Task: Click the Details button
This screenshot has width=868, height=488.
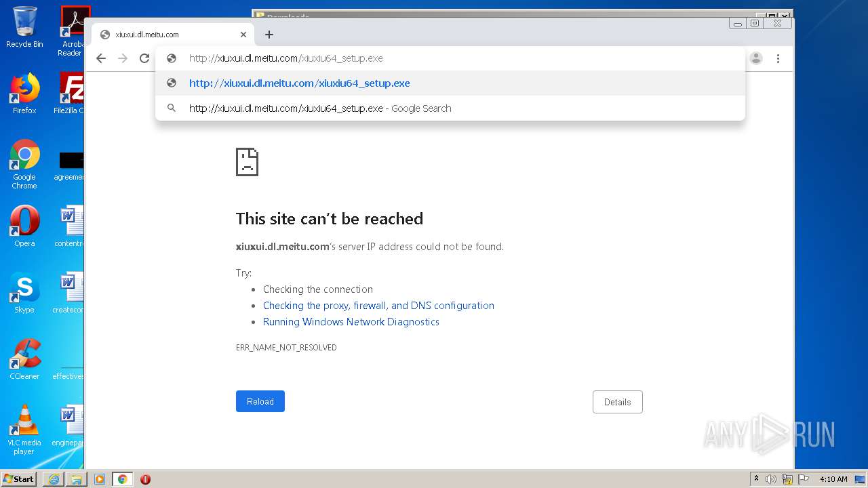Action: pyautogui.click(x=618, y=402)
